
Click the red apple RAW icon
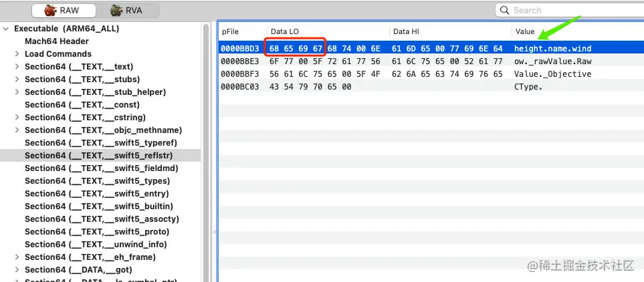click(x=50, y=11)
